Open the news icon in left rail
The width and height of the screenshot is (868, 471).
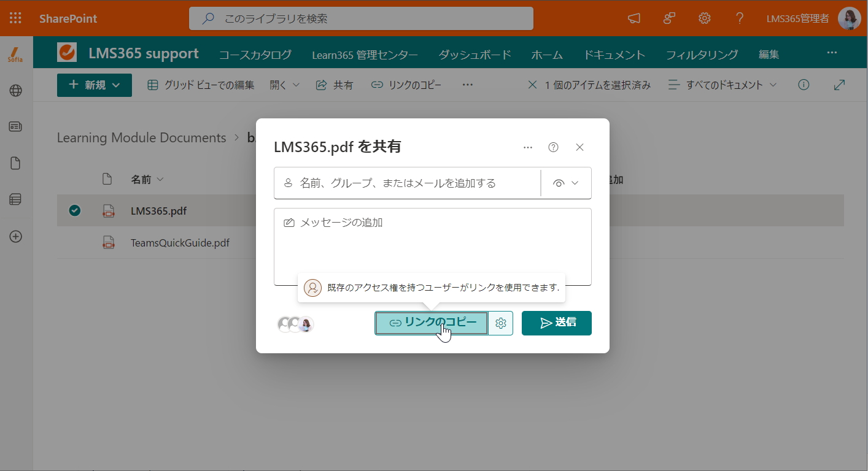pyautogui.click(x=15, y=127)
